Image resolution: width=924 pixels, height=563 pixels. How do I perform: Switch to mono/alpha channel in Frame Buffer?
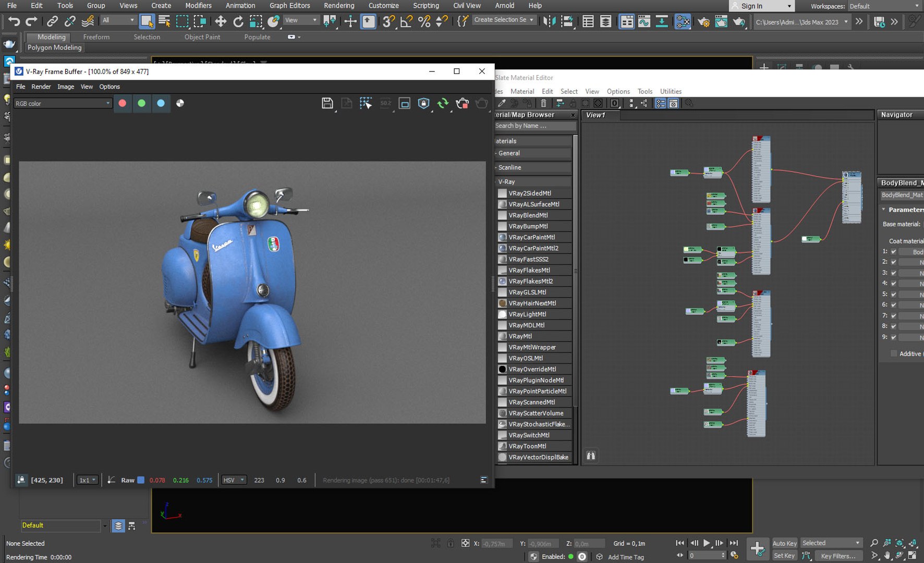180,103
